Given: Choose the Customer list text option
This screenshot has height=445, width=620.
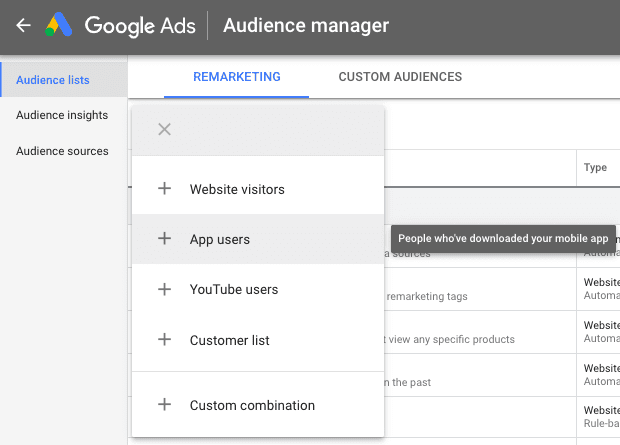Looking at the screenshot, I should coord(230,340).
